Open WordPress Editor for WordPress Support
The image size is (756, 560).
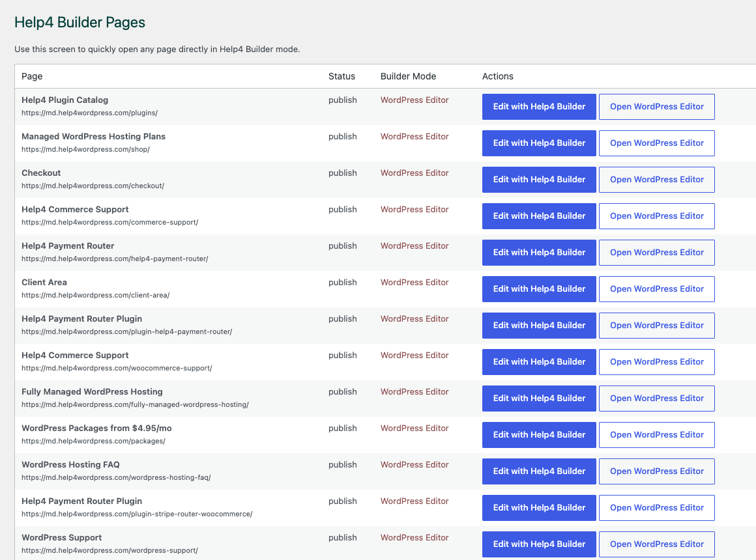point(657,544)
